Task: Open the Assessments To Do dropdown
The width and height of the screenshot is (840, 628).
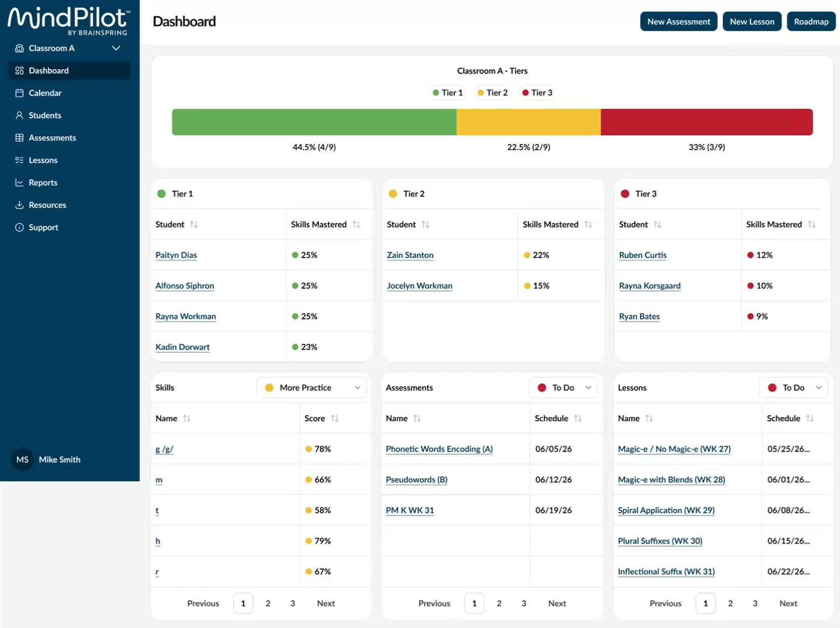Action: click(x=564, y=388)
